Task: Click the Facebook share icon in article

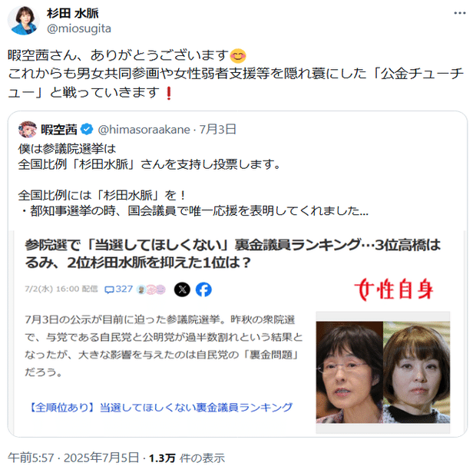Action: (203, 289)
